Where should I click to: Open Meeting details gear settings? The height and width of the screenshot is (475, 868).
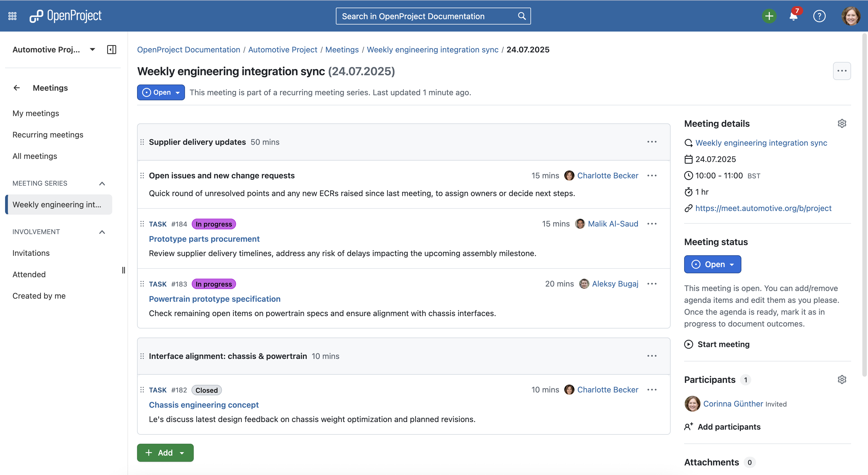point(842,124)
